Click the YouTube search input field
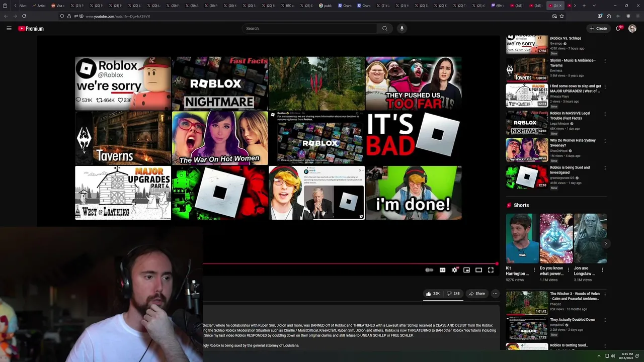 309,29
